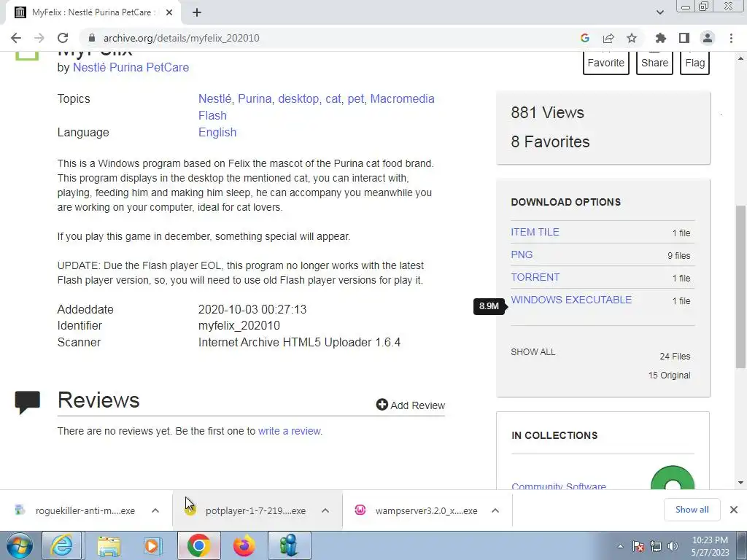Click the browser Forward arrow

tap(39, 38)
